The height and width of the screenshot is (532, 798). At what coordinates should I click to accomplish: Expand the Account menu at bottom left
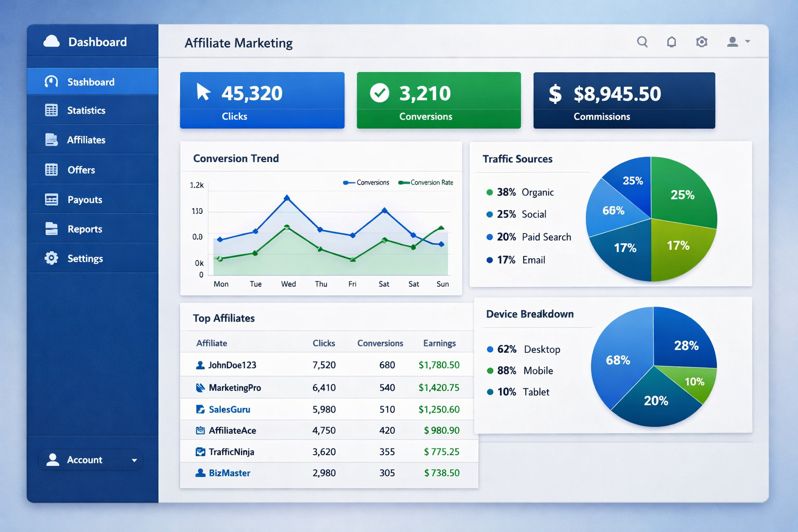point(90,459)
